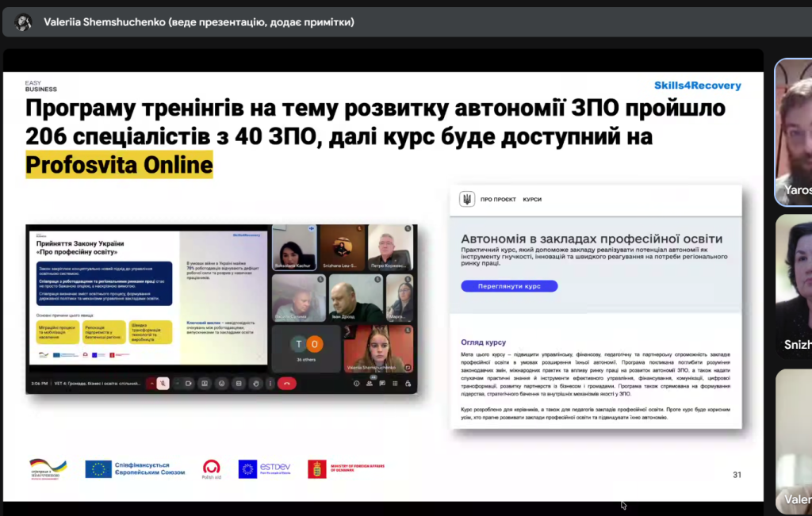Open the meeting details info icon

point(356,384)
